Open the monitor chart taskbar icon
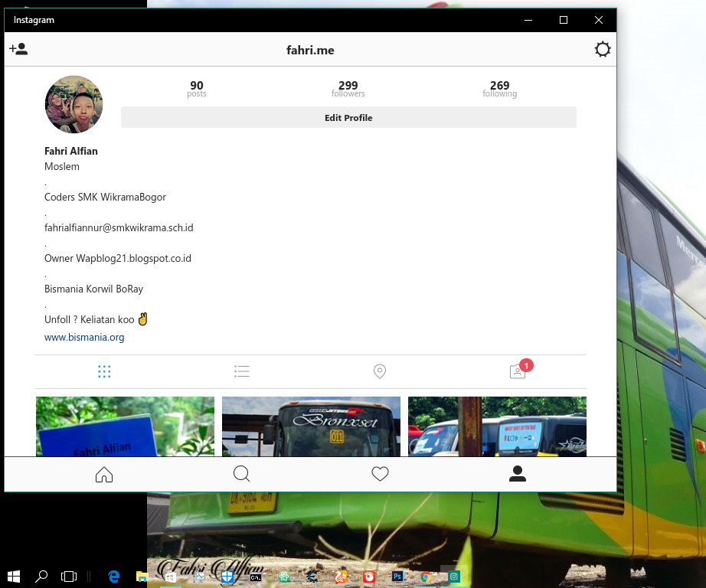Screen dimensions: 706x588 [198, 577]
